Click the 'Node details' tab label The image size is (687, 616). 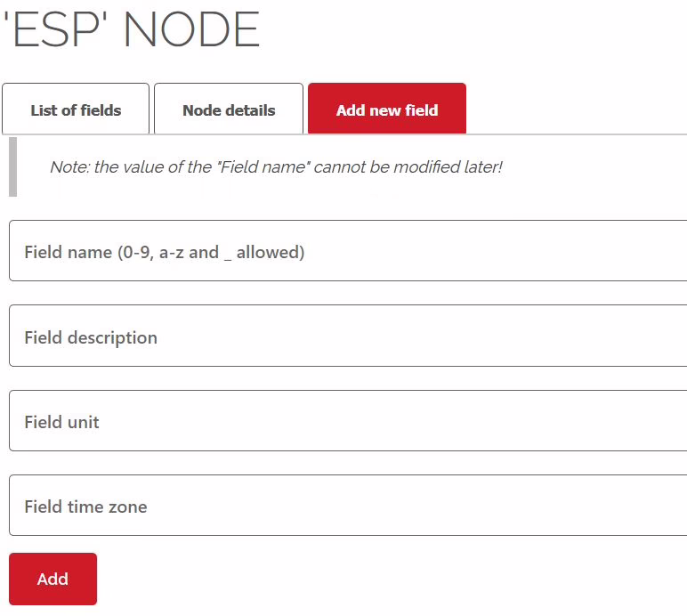229,110
